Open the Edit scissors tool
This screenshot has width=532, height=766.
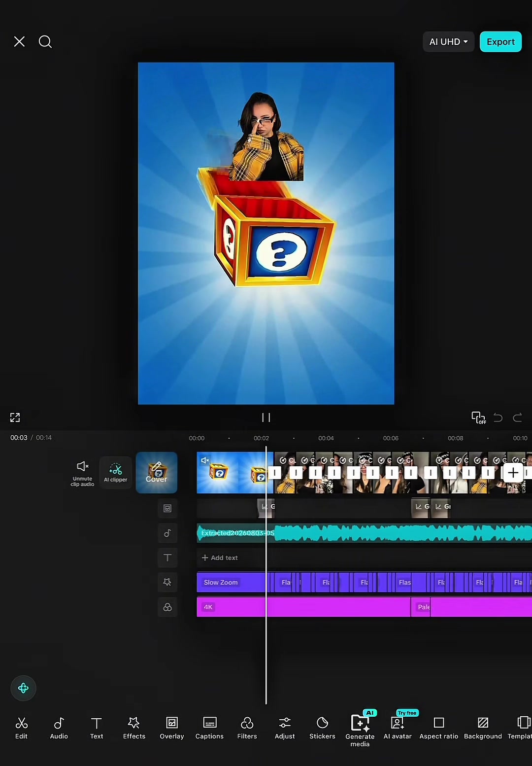tap(21, 728)
